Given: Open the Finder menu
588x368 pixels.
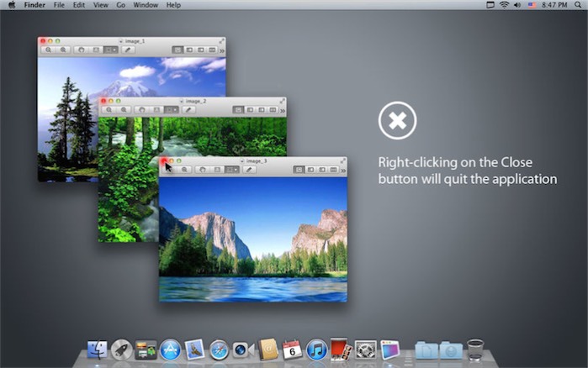Looking at the screenshot, I should click(x=34, y=5).
